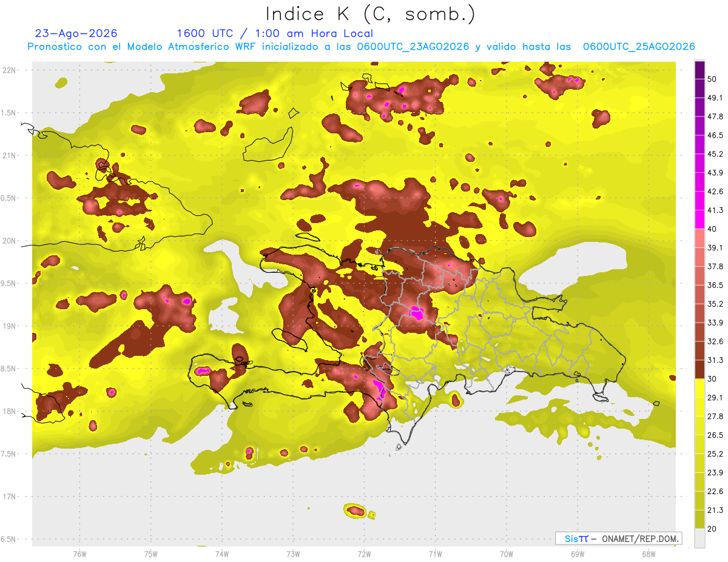Click the longitude label "73W"
Screen dimensions: 728x562
tap(293, 554)
